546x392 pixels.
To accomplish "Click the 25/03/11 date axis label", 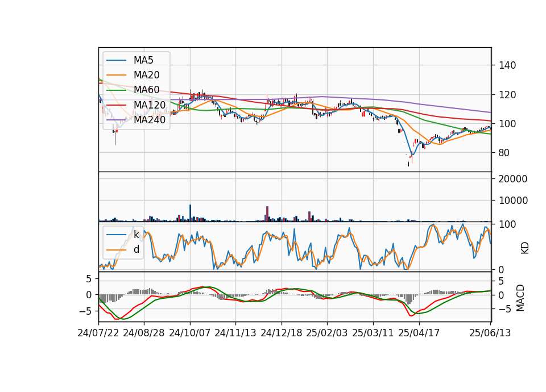I will [x=373, y=333].
